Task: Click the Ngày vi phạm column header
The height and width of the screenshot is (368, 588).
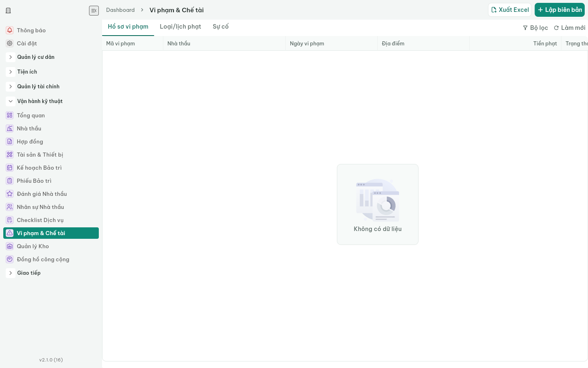Action: pyautogui.click(x=332, y=43)
